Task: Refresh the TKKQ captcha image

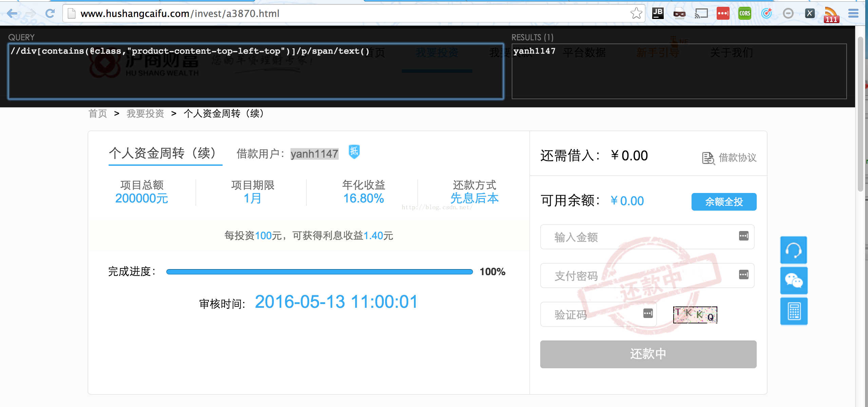Action: click(695, 315)
